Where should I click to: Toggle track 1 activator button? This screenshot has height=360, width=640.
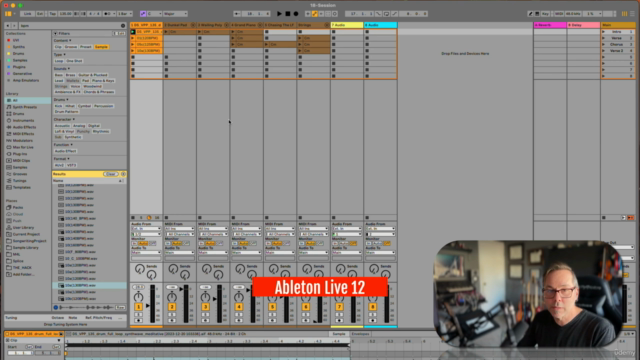(x=138, y=307)
